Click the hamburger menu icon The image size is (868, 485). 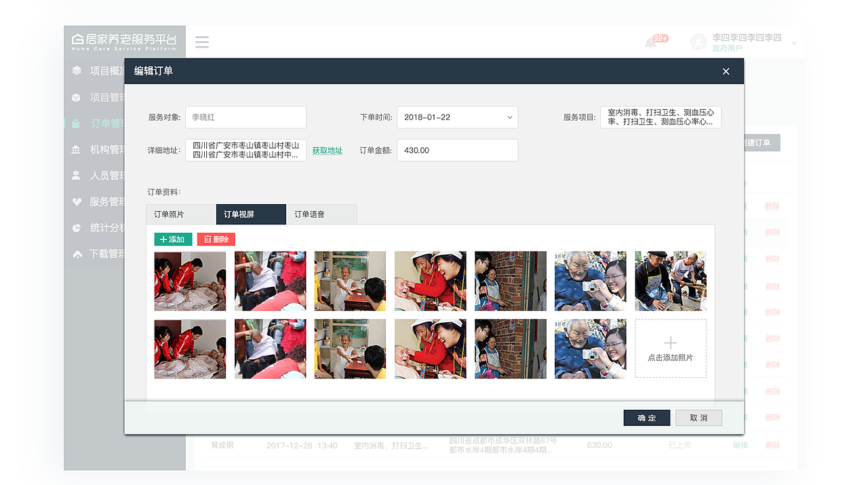202,41
